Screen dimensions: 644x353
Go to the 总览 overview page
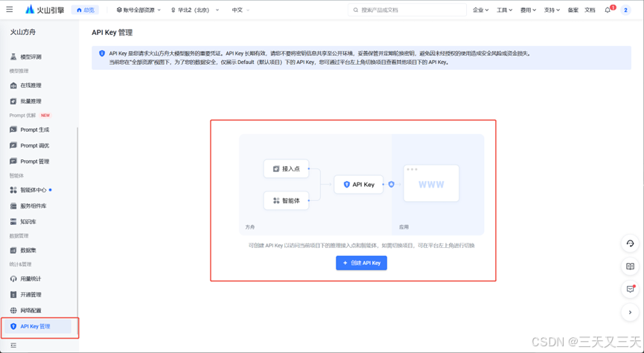pyautogui.click(x=85, y=10)
